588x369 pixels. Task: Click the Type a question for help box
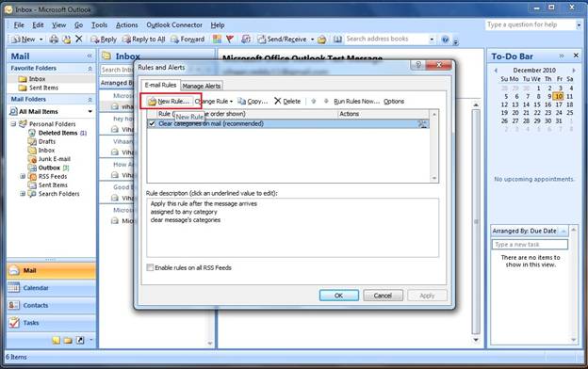coord(531,24)
